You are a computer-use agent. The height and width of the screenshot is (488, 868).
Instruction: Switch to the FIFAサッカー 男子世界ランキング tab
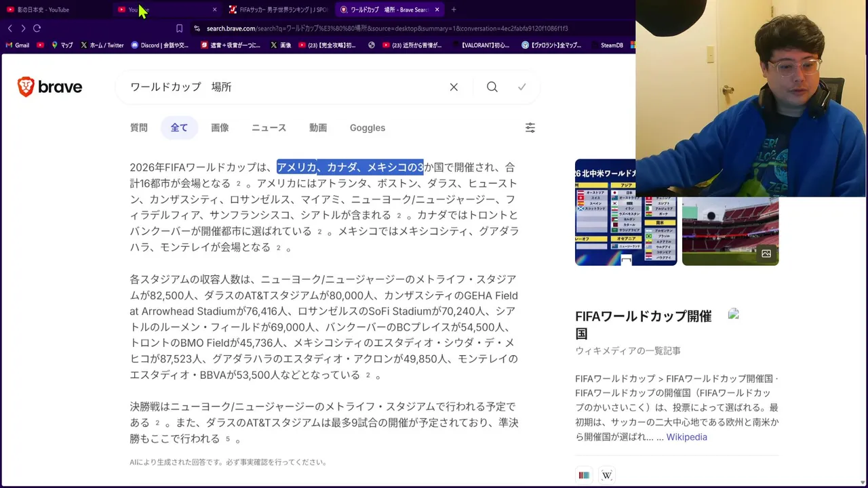tap(278, 9)
